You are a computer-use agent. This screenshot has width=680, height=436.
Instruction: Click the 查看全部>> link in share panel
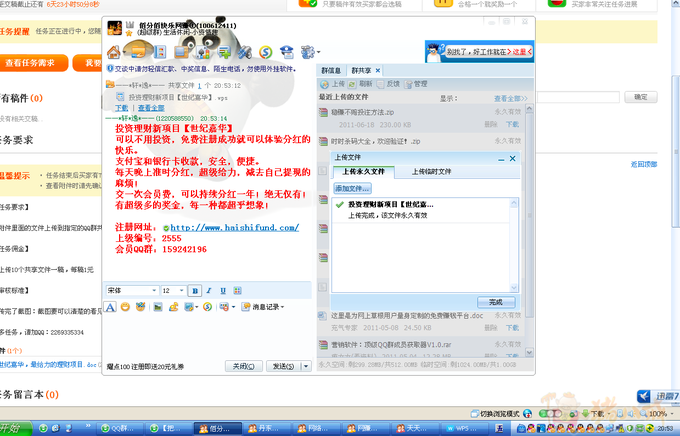(x=510, y=98)
